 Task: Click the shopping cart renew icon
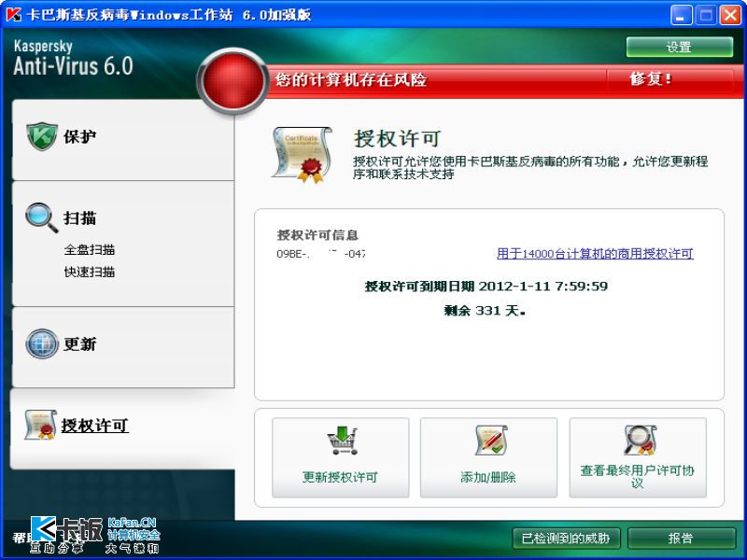pos(342,440)
